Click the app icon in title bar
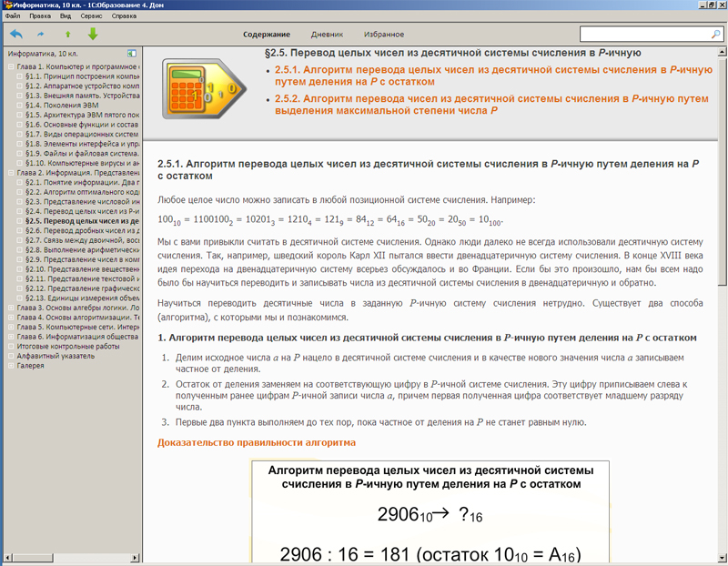This screenshot has height=566, width=728. point(7,5)
